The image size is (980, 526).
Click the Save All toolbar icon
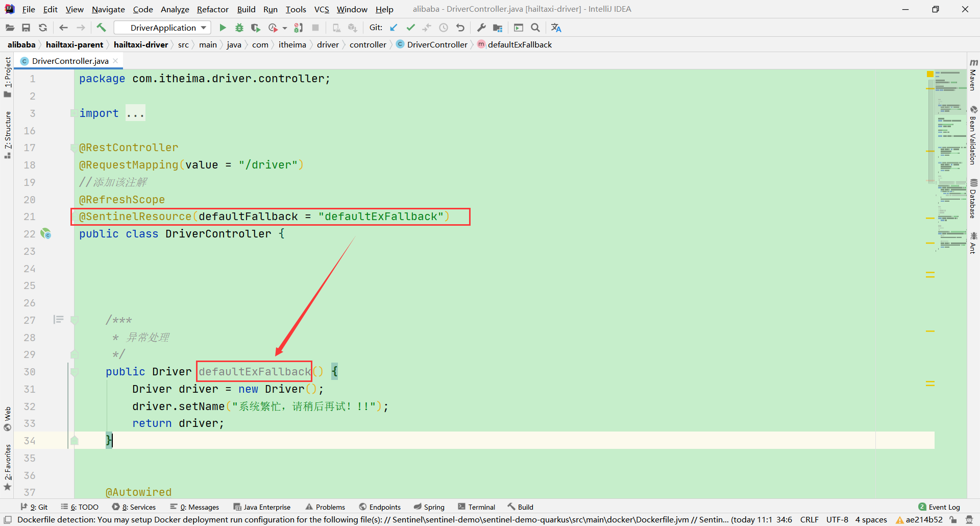26,28
